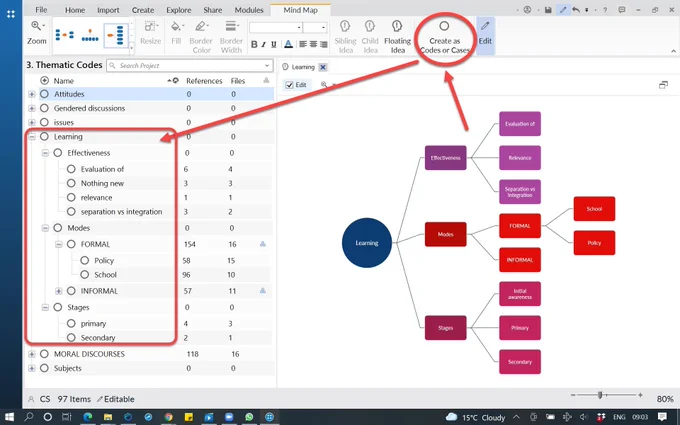Choose the right-side list layout icon
Viewport: 680px width, 425px height.
[116, 35]
